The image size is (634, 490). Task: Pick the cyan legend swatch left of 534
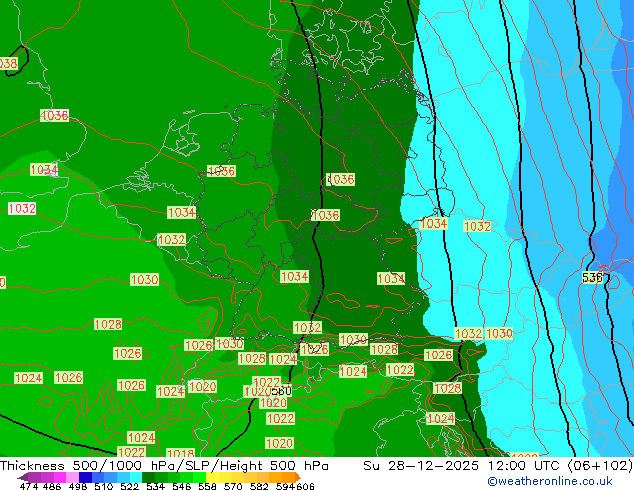coord(136,477)
